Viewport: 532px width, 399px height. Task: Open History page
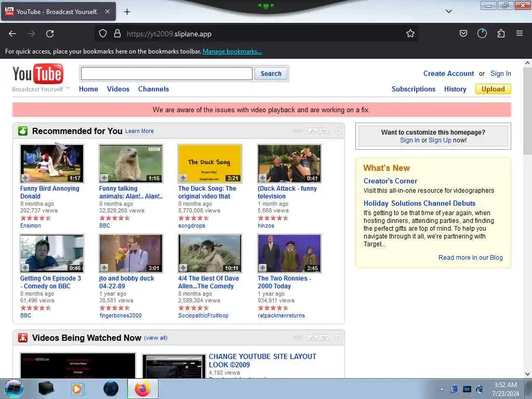click(x=455, y=89)
